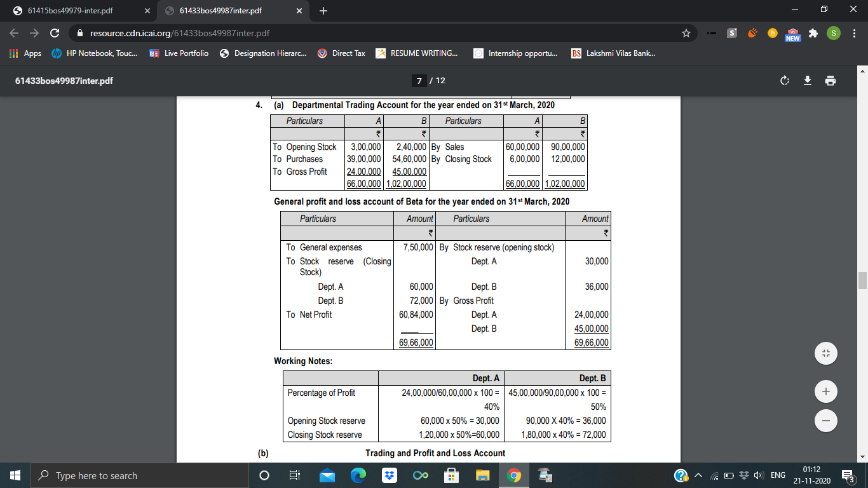Bookmark this page with the star icon
The image size is (868, 488).
686,33
